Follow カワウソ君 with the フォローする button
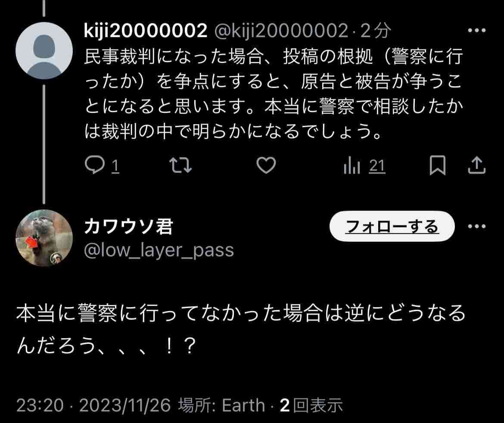The width and height of the screenshot is (504, 423). (x=392, y=226)
